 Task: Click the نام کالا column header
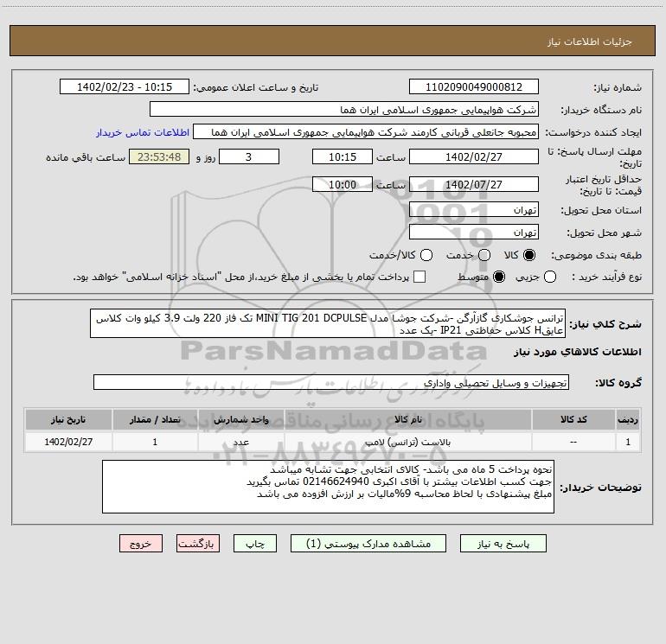407,419
